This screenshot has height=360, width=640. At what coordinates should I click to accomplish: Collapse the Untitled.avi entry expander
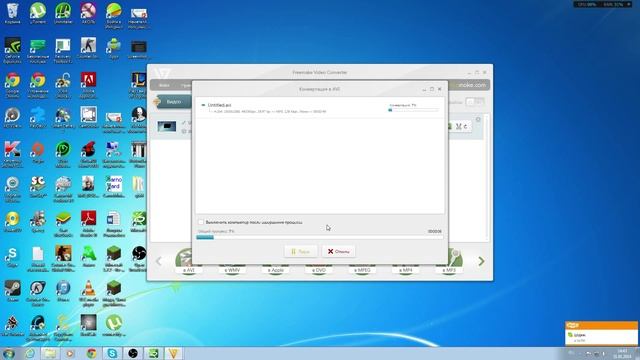pos(203,105)
